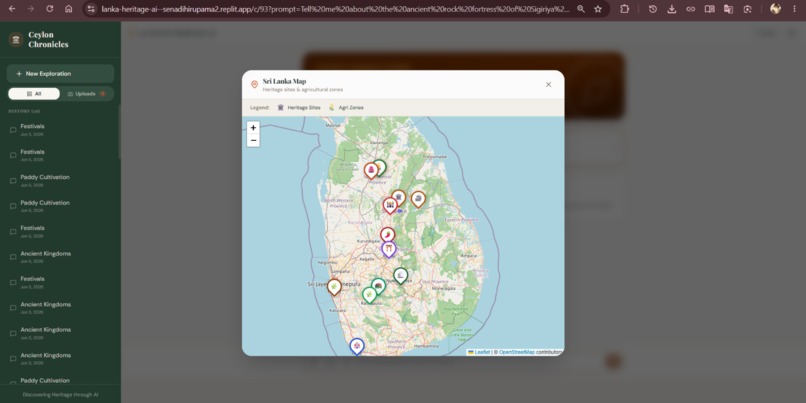Viewport: 806px width, 403px height.
Task: Open the browser extensions puzzle icon
Action: click(625, 9)
